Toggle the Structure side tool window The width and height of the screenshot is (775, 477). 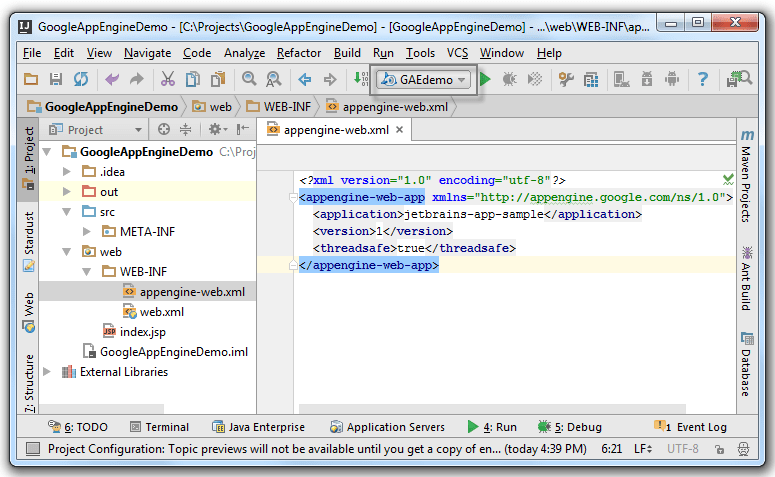(29, 383)
